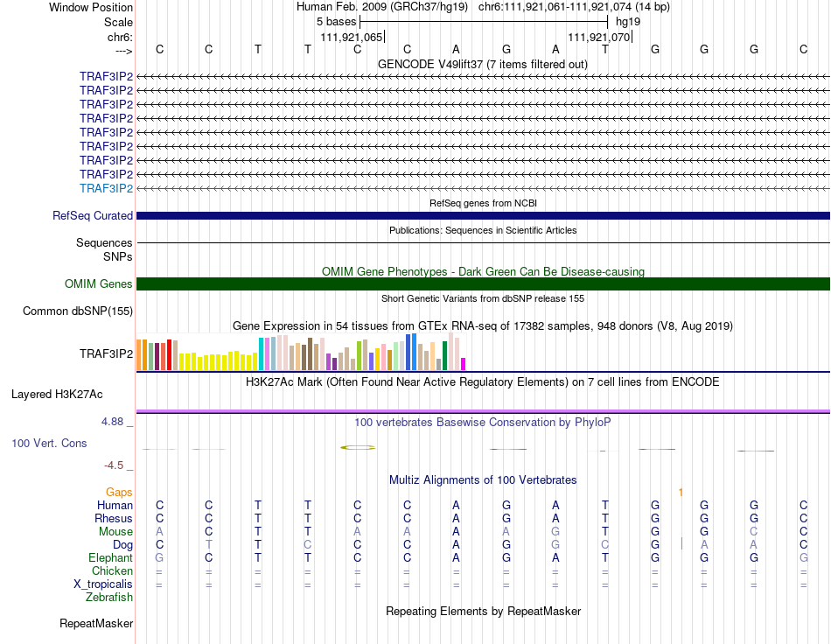Viewport: 831px width, 644px height.
Task: Click the X_tropicalis alignment row label
Action: [103, 584]
